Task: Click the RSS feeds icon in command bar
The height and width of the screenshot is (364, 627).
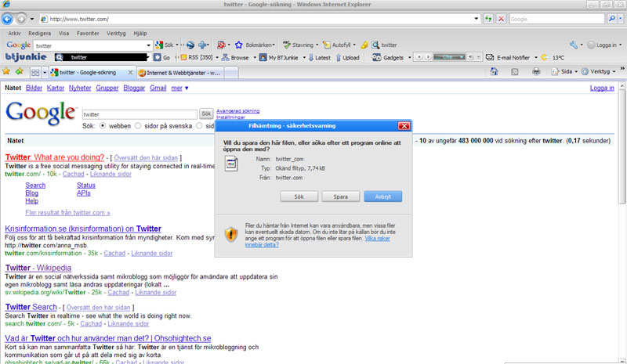Action: [x=515, y=72]
